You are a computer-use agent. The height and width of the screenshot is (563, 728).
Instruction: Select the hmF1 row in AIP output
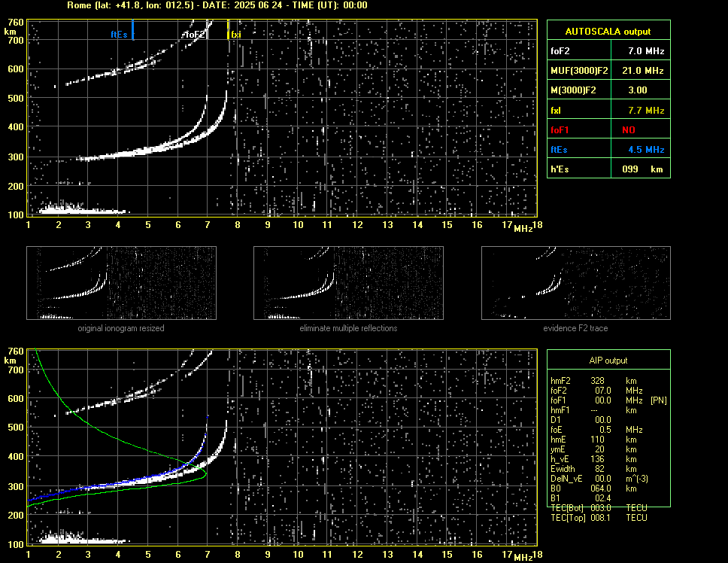tap(593, 410)
